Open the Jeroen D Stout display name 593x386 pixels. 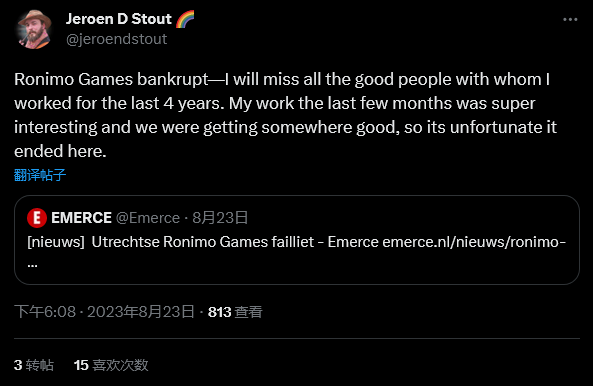coord(119,19)
